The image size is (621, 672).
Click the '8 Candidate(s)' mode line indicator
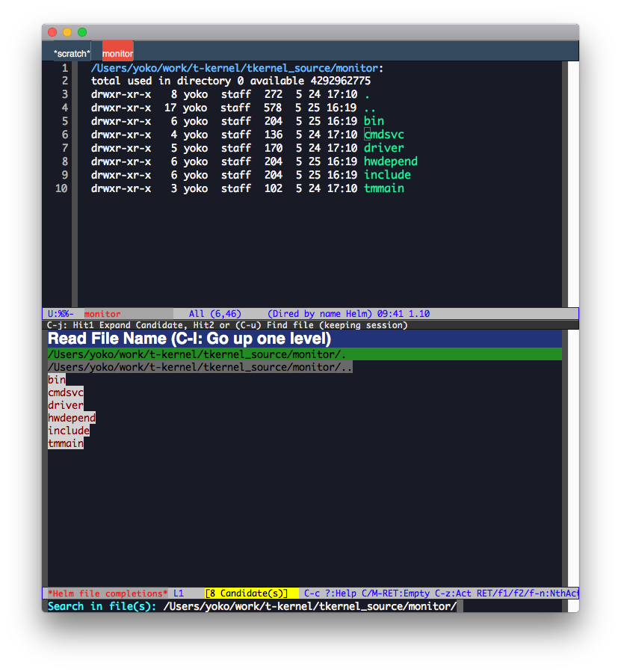(x=247, y=594)
